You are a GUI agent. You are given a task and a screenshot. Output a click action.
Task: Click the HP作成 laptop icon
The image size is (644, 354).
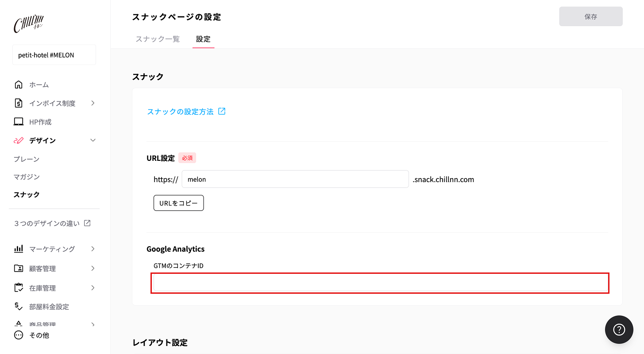(19, 122)
